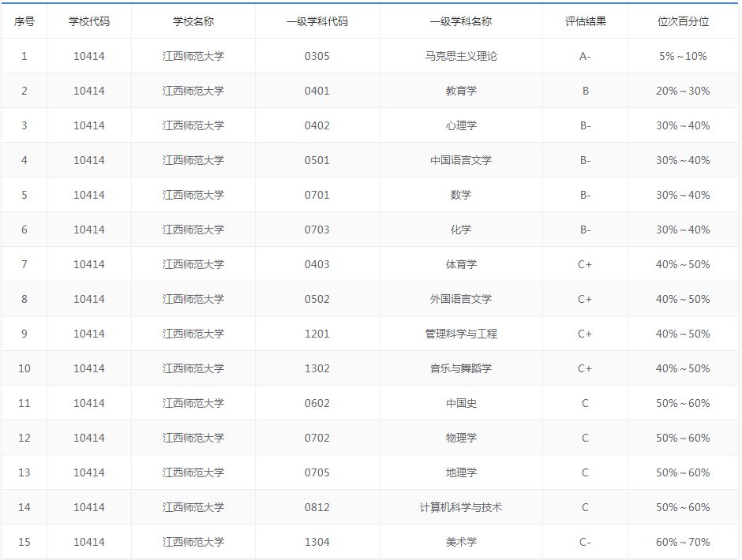Click discipline code 0501 for 中国语言文学
Image resolution: width=742 pixels, height=560 pixels.
click(x=317, y=160)
